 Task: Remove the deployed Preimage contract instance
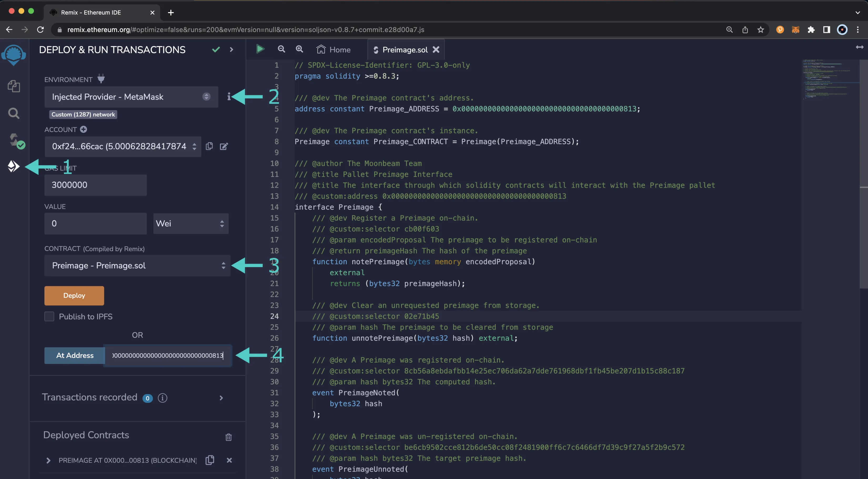229,460
